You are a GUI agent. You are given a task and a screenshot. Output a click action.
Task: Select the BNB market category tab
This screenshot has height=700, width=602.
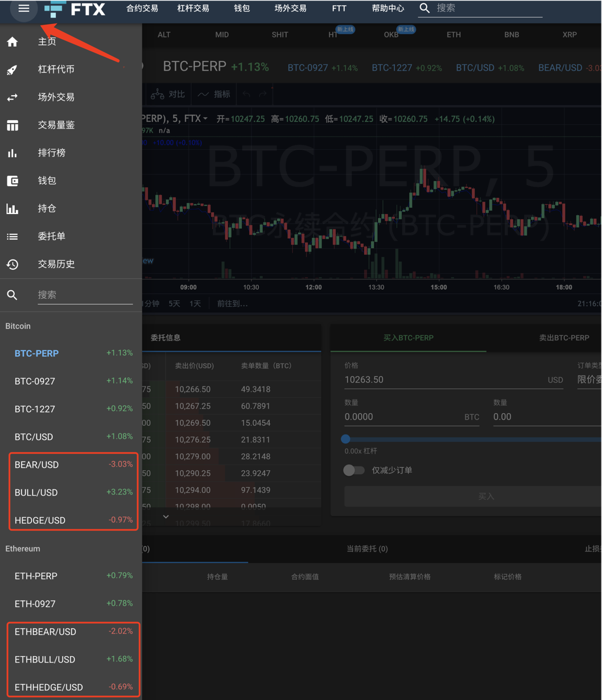pyautogui.click(x=512, y=35)
